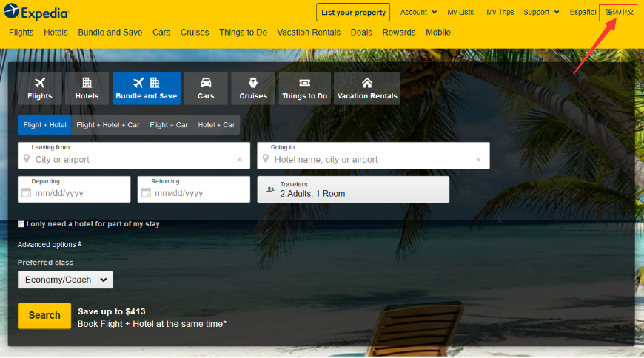Open the Departing calendar icon
644x358 pixels.
pyautogui.click(x=26, y=193)
